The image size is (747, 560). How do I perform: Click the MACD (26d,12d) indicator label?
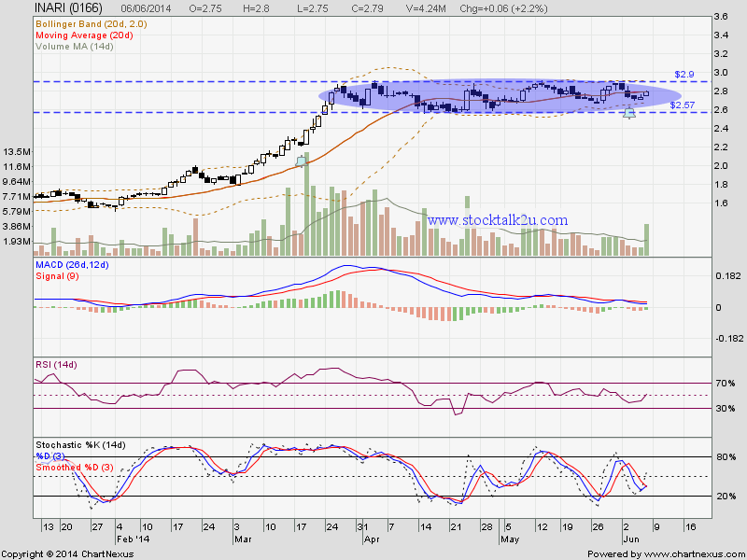[72, 265]
